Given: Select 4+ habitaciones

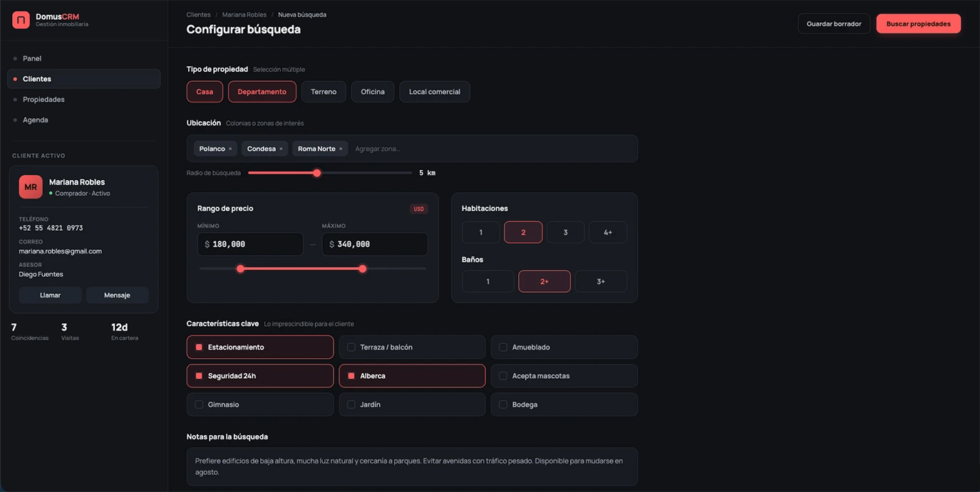Looking at the screenshot, I should (x=608, y=232).
